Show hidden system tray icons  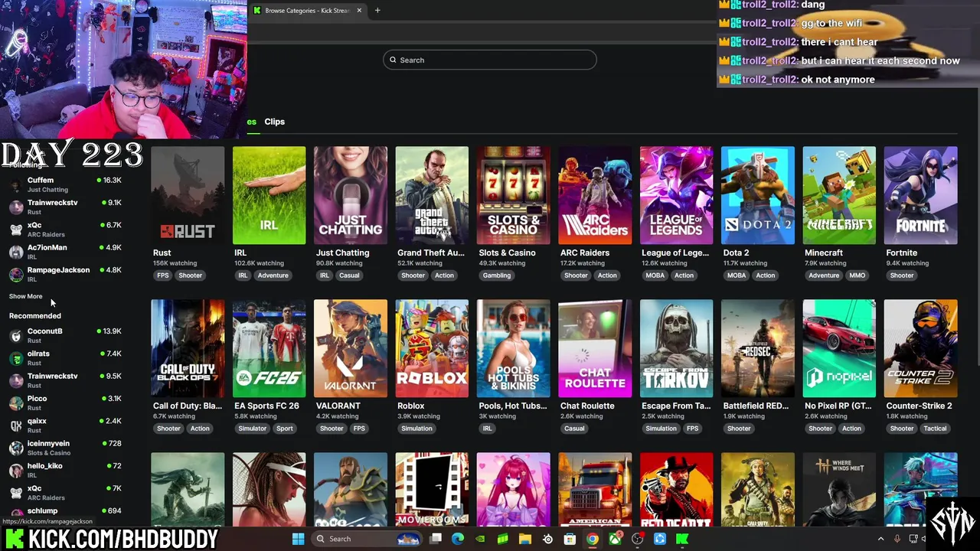tap(880, 539)
